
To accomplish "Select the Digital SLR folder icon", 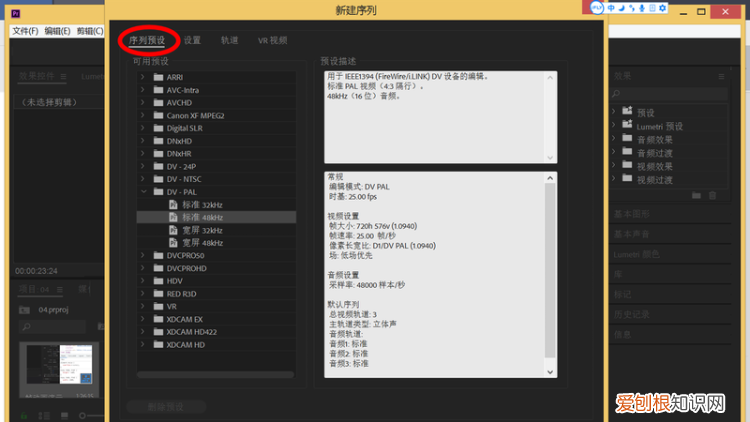I will coord(158,128).
